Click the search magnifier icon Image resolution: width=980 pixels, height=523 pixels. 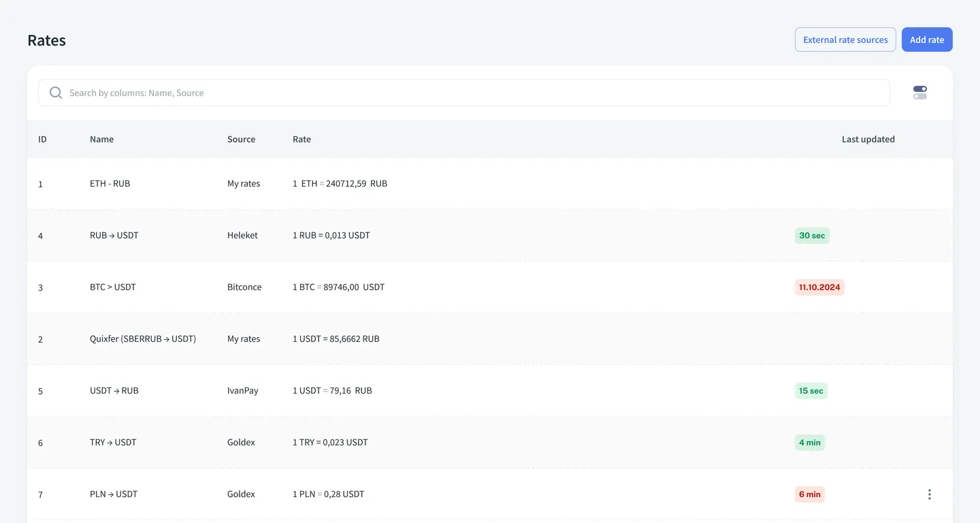[56, 93]
